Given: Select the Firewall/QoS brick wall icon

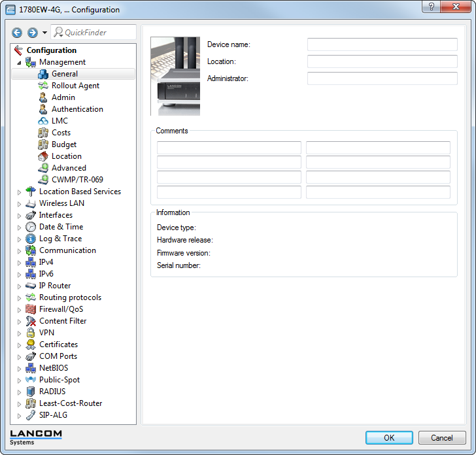Looking at the screenshot, I should point(31,309).
